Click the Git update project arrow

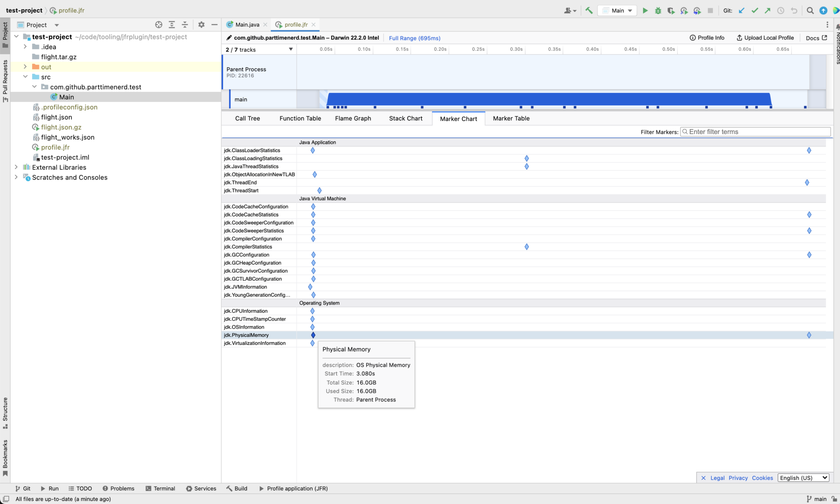click(742, 11)
